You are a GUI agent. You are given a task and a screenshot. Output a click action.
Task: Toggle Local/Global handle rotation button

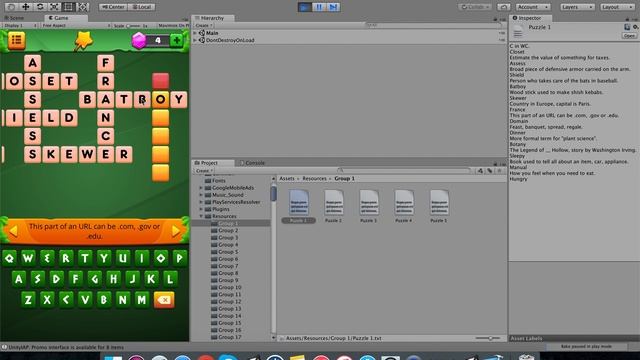142,7
